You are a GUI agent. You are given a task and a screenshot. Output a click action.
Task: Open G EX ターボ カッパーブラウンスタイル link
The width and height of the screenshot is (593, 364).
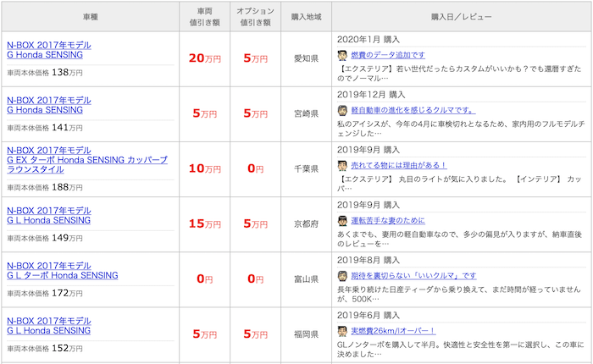(87, 160)
